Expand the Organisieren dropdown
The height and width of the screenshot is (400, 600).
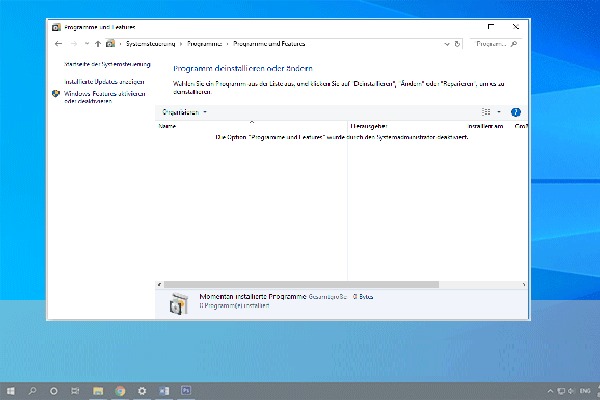(184, 113)
